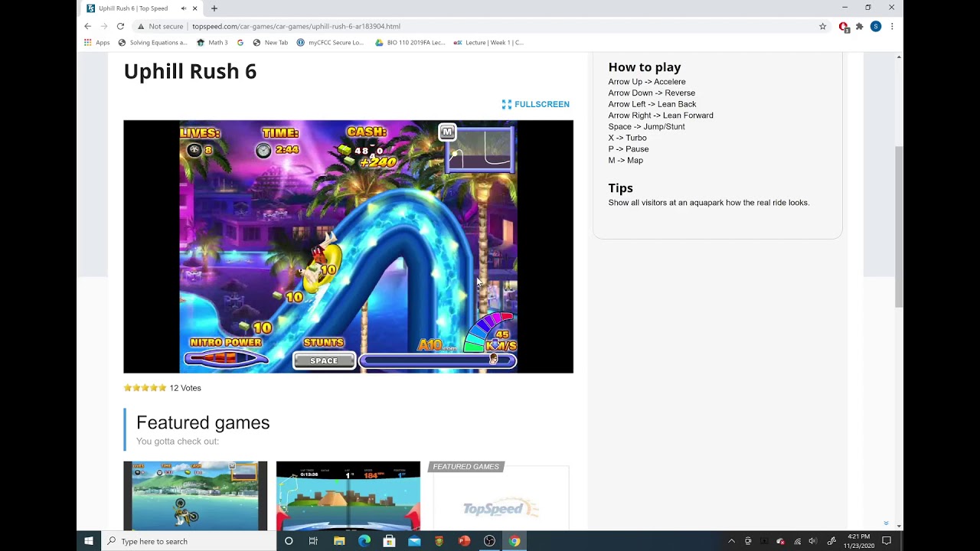Image resolution: width=980 pixels, height=551 pixels.
Task: Open volume control in system tray
Action: pyautogui.click(x=813, y=541)
